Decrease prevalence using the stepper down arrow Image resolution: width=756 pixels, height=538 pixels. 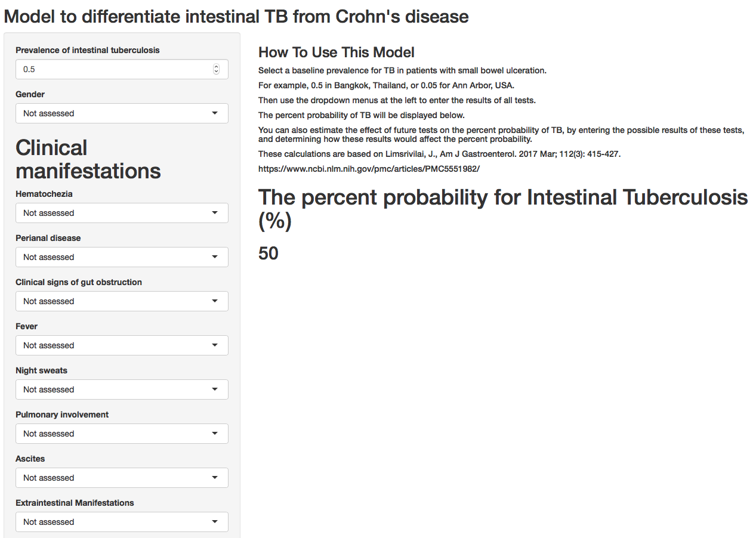click(216, 72)
